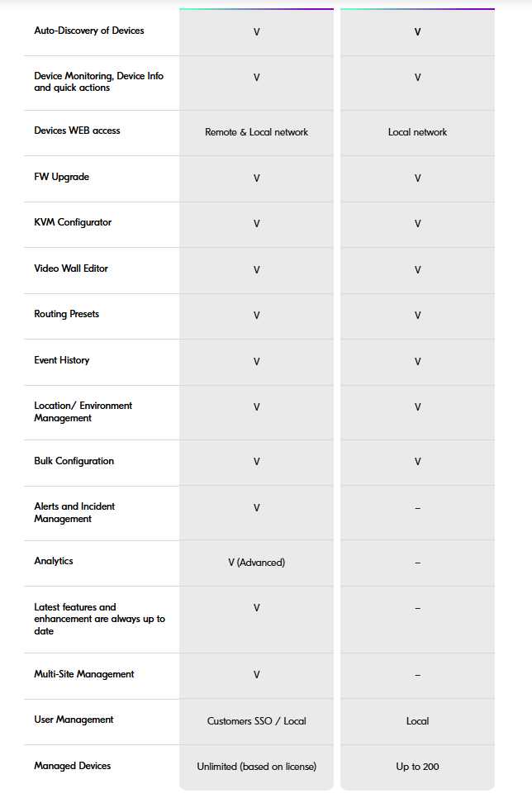Click the Bulk Configuration feature label
The width and height of the screenshot is (532, 803).
[74, 461]
